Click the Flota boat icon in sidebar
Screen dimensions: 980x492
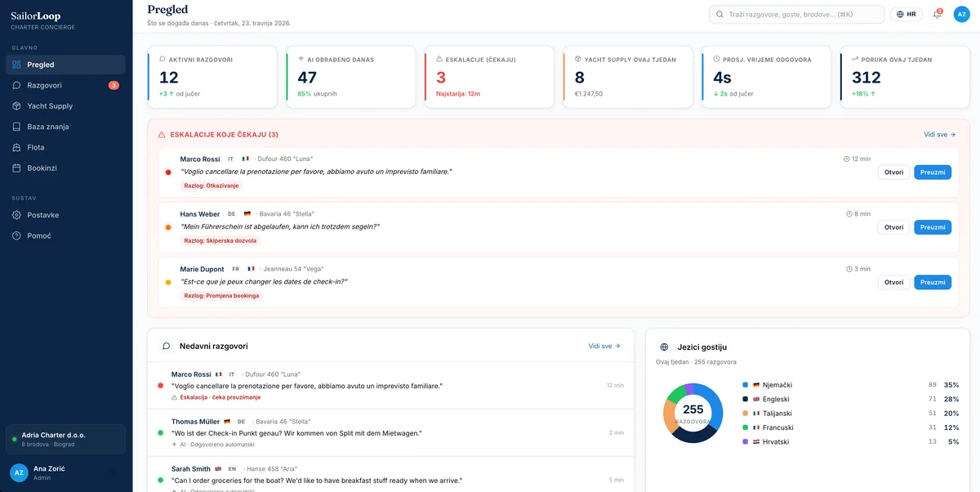17,147
